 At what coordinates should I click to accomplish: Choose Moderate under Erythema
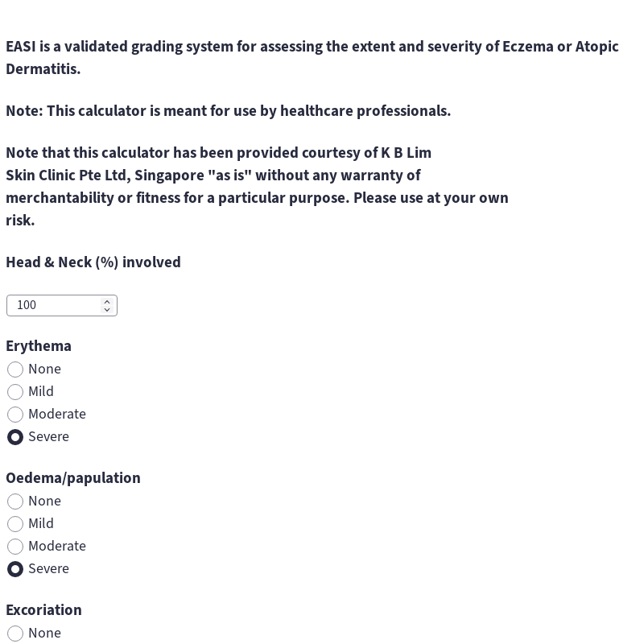point(15,415)
